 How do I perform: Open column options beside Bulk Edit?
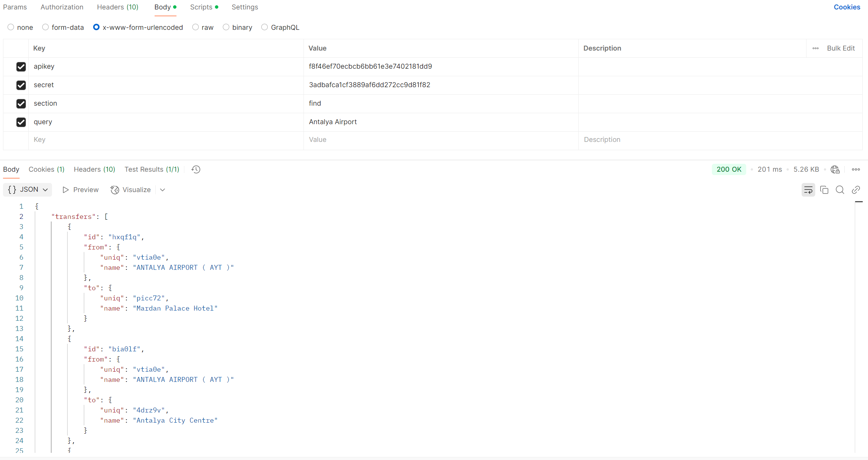pyautogui.click(x=816, y=48)
